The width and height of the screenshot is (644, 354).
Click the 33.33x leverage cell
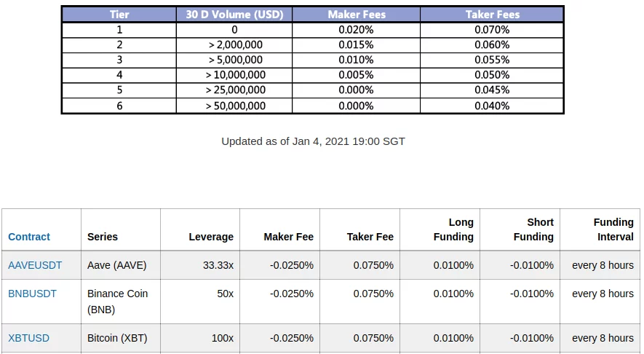(218, 265)
